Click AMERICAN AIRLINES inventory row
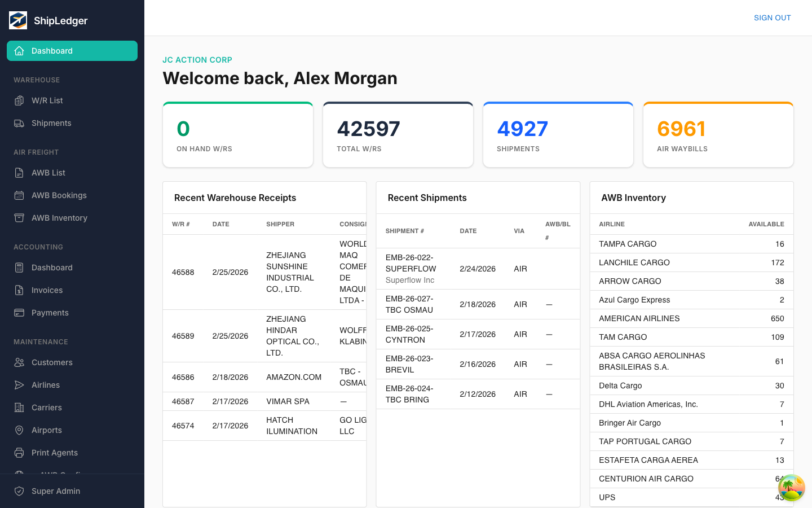The height and width of the screenshot is (508, 812). [x=691, y=318]
